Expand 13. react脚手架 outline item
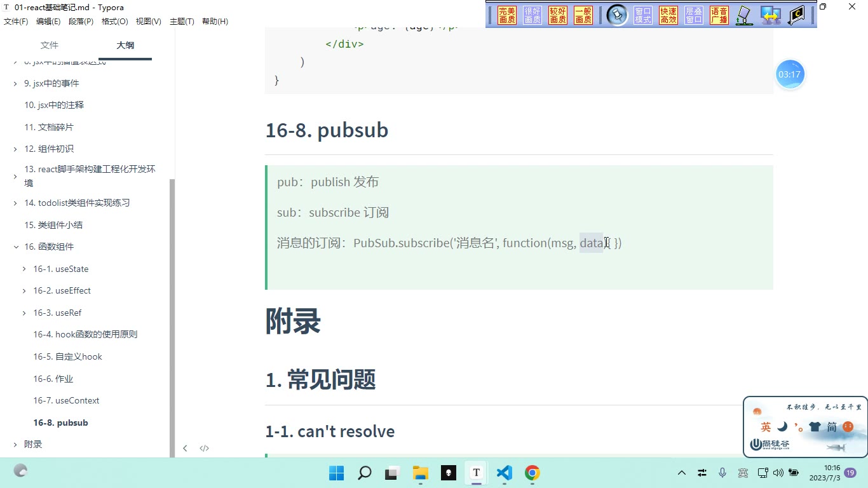Image resolution: width=868 pixels, height=488 pixels. click(16, 176)
